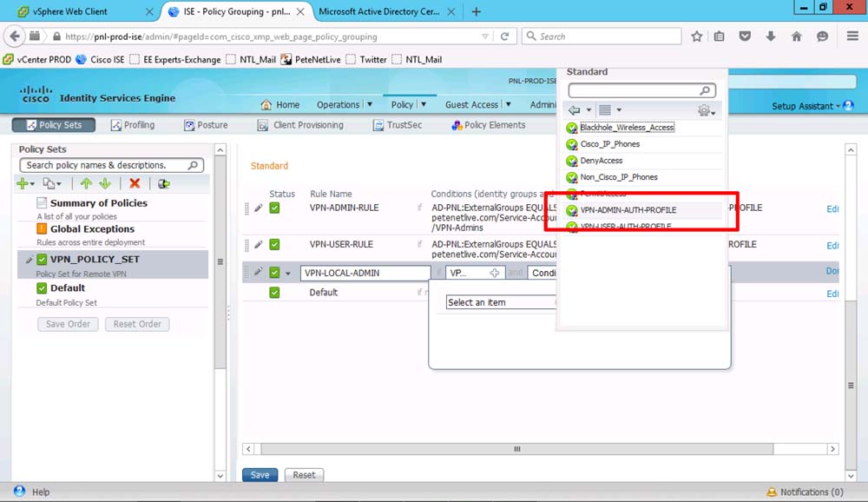The height and width of the screenshot is (502, 868).
Task: Click the Setup Assistant help icon
Action: click(x=848, y=105)
